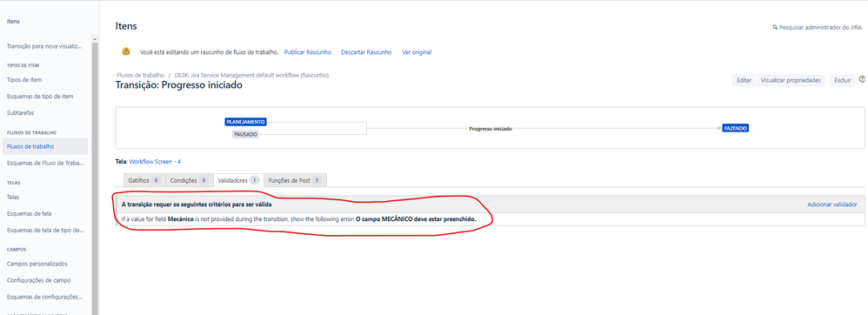Screen dimensions: 868x315
Task: Click the FAZENDO status lozenge
Action: (x=736, y=128)
